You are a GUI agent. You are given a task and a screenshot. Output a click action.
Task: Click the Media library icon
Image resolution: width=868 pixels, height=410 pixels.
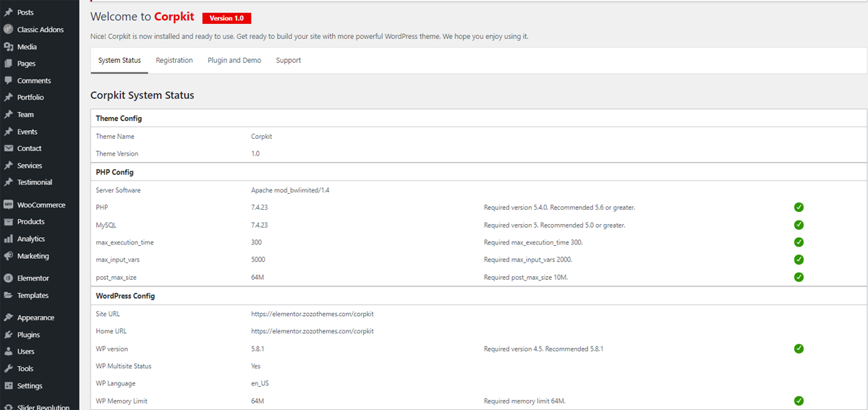(9, 46)
